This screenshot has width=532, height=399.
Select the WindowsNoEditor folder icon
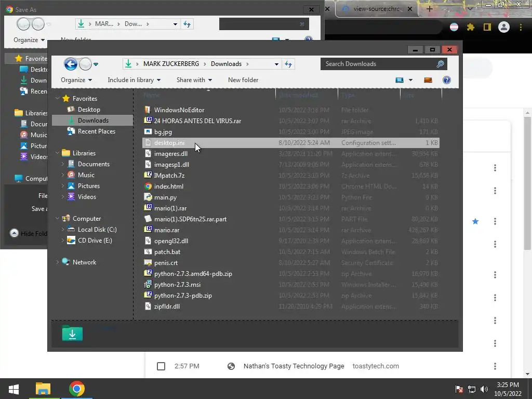[x=148, y=110]
